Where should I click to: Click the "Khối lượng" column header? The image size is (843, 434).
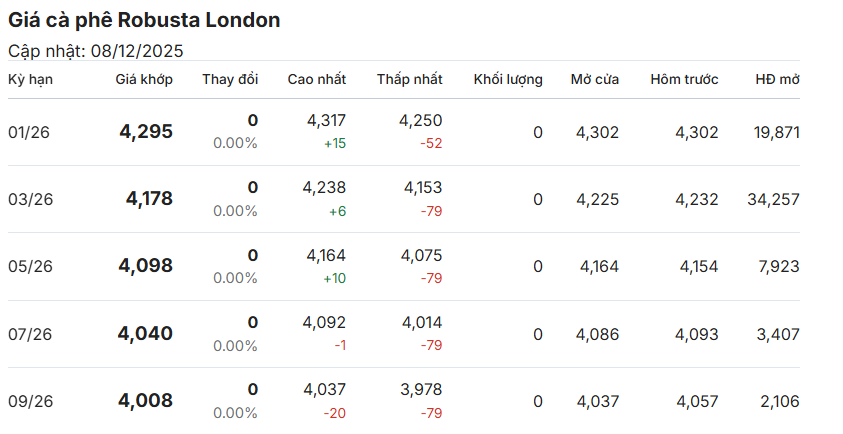click(x=508, y=79)
